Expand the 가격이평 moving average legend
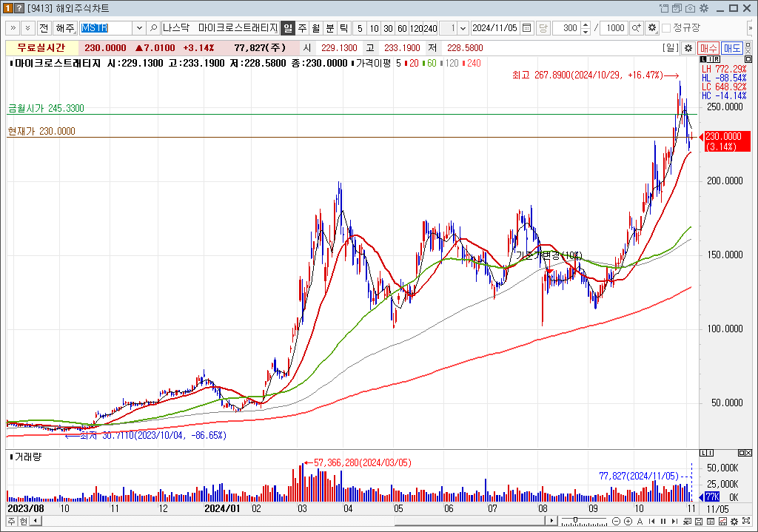This screenshot has width=758, height=532. 352,63
